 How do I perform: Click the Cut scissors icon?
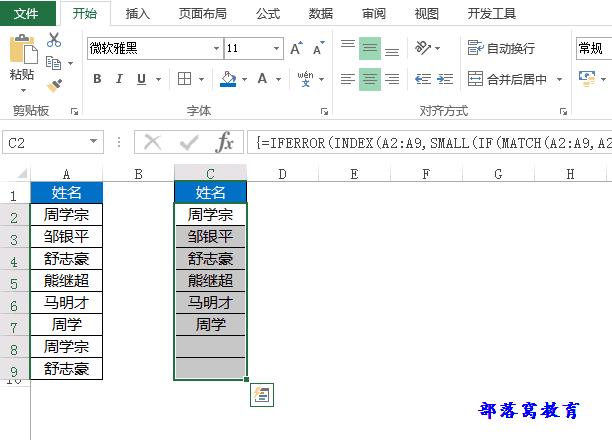pos(54,40)
